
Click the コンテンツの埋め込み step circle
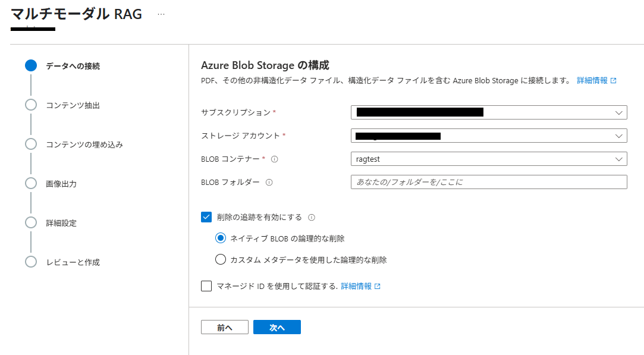click(31, 144)
